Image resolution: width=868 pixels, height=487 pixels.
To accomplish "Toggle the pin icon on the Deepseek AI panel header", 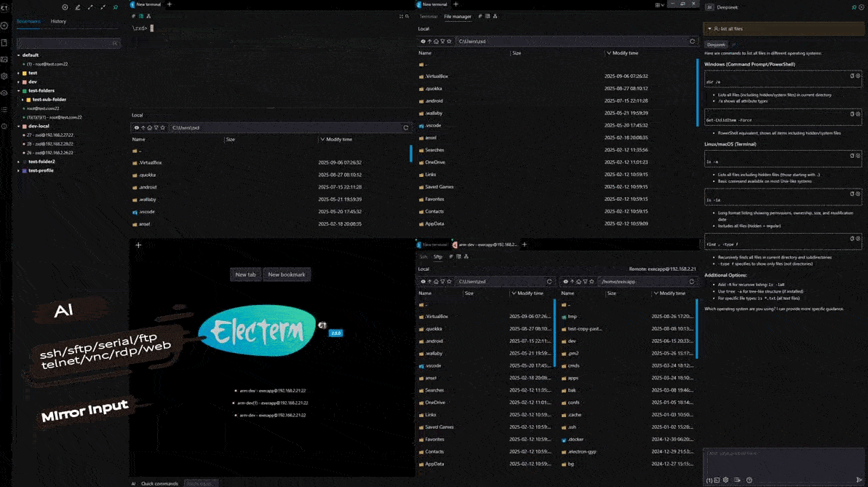I will [853, 7].
